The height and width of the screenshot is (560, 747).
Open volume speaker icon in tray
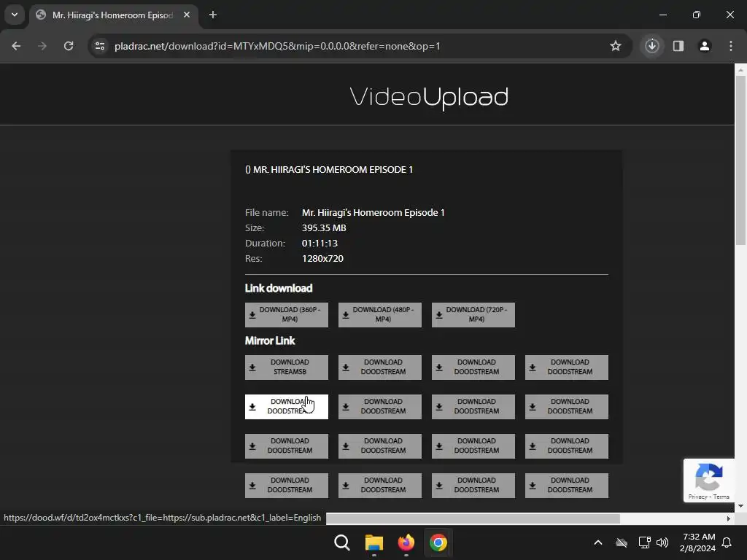pyautogui.click(x=662, y=542)
